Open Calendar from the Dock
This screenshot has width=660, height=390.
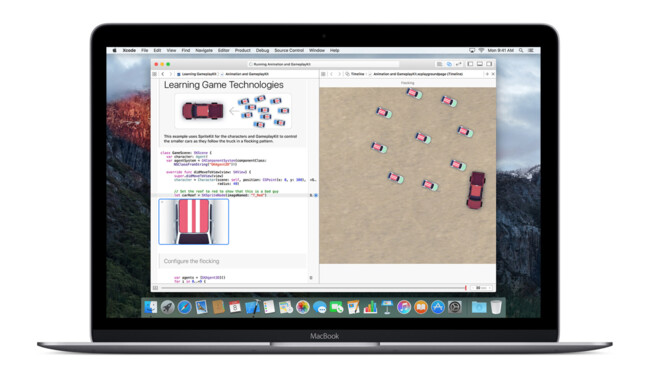coord(235,308)
